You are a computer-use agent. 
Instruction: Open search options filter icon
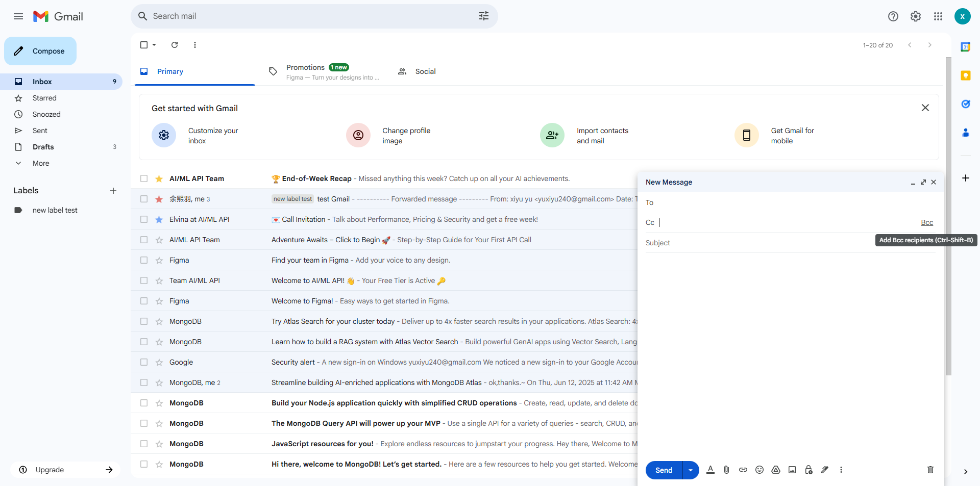484,16
